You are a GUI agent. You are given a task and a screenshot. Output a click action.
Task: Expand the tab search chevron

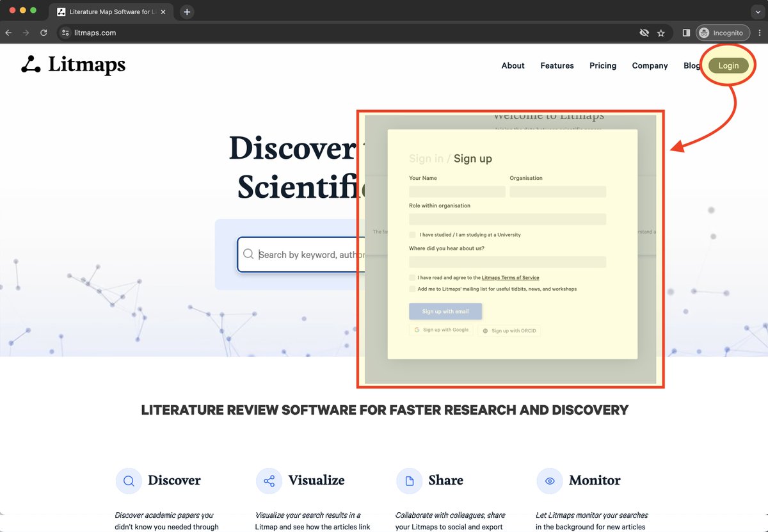758,12
